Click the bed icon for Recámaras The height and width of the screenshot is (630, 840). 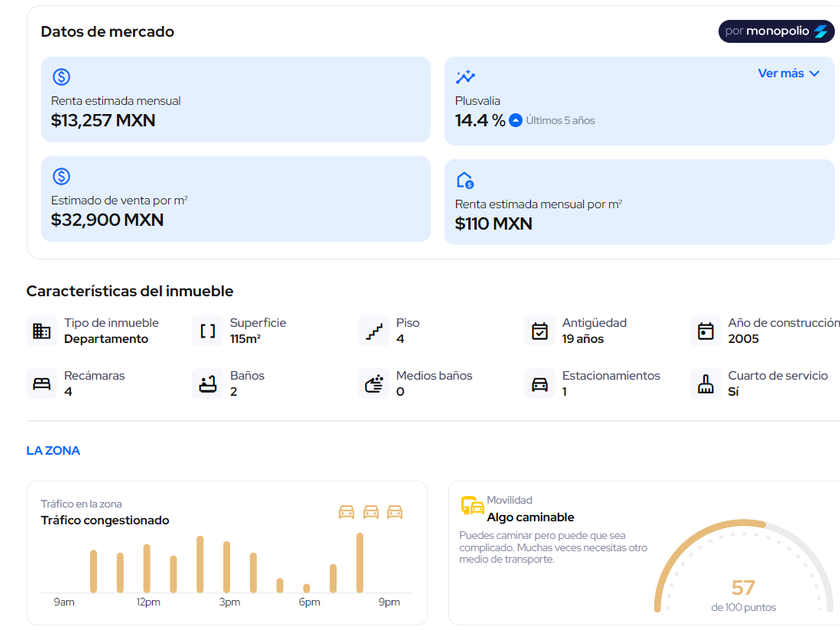42,384
